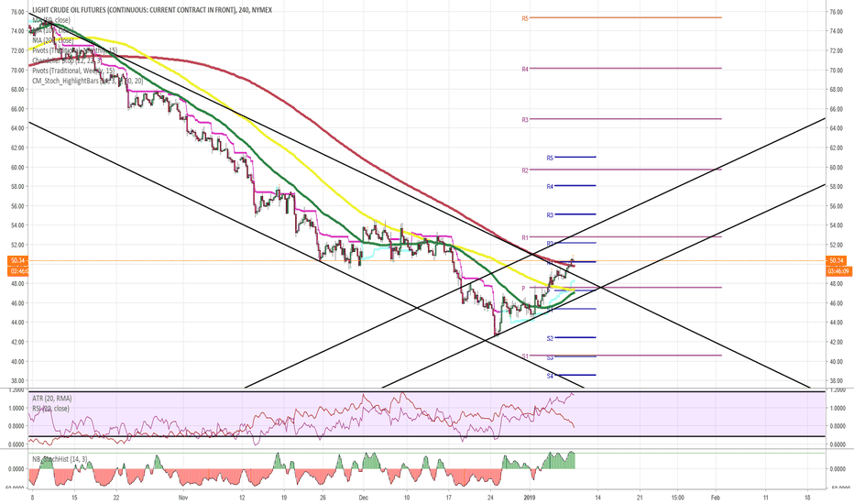
Task: Click the 0.0000 value on left StochHist axis
Action: pyautogui.click(x=16, y=468)
